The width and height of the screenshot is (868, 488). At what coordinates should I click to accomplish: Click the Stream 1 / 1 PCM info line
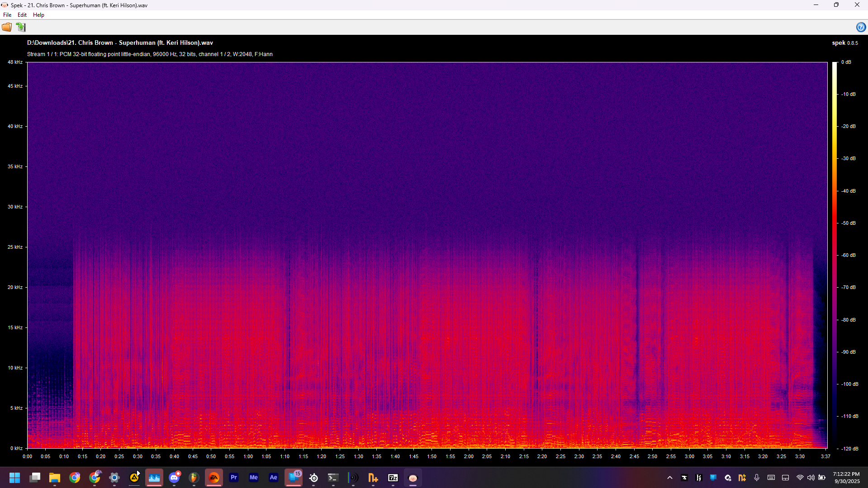[x=150, y=54]
